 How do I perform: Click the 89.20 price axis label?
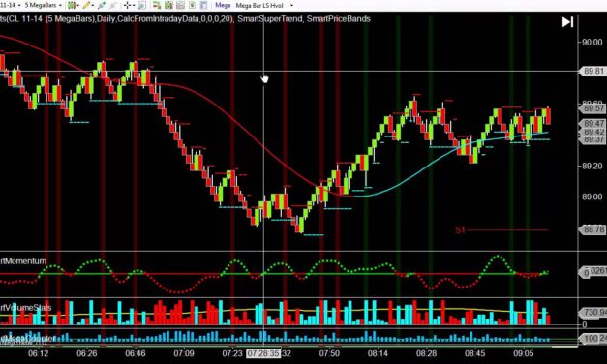[592, 166]
